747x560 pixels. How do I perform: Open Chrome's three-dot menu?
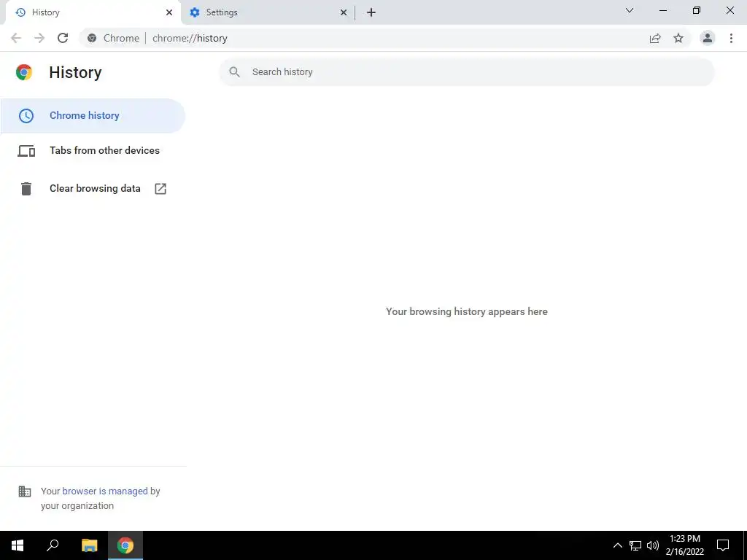[731, 38]
